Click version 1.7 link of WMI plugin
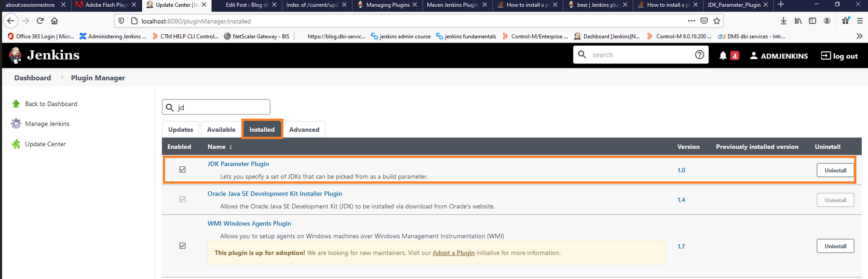 [x=681, y=246]
